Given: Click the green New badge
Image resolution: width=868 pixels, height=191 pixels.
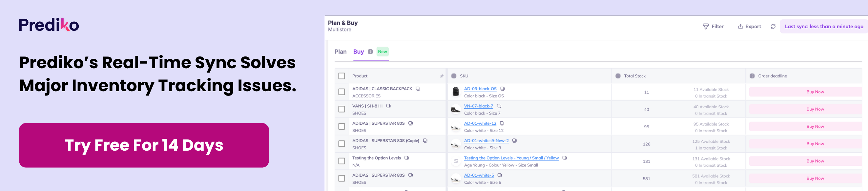Looking at the screenshot, I should coord(382,52).
